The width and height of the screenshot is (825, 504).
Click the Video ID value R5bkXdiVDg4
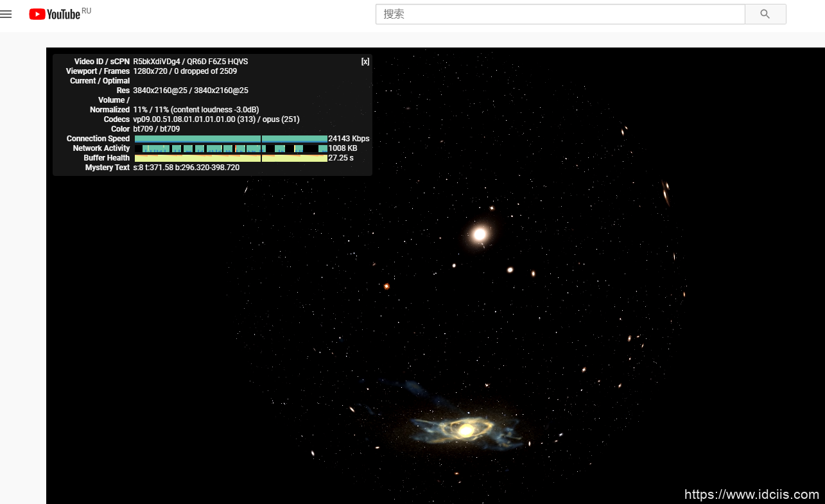pos(155,62)
